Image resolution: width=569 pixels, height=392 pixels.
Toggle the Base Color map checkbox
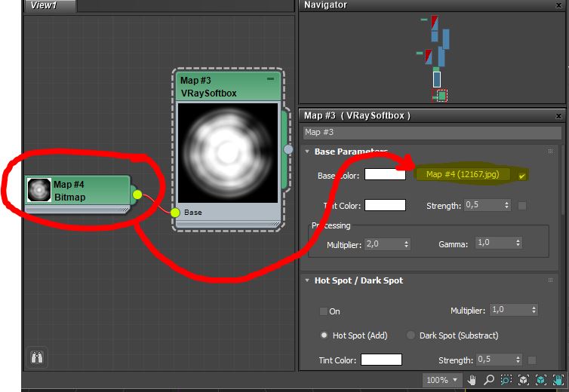pos(522,176)
